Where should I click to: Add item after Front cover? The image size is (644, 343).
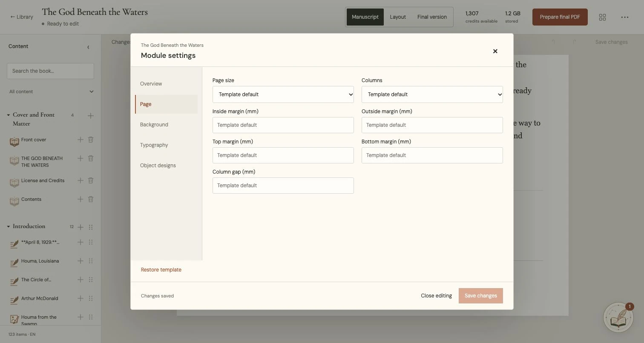[x=80, y=140]
